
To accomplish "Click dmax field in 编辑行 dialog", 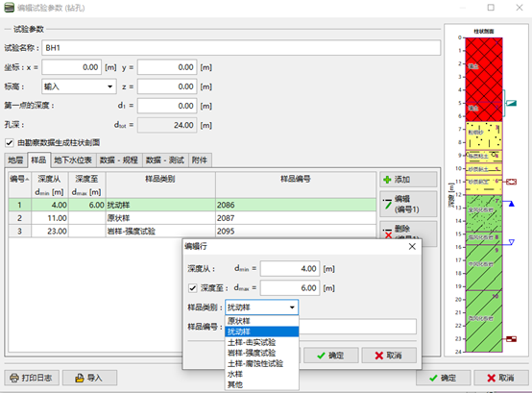I will pyautogui.click(x=290, y=288).
